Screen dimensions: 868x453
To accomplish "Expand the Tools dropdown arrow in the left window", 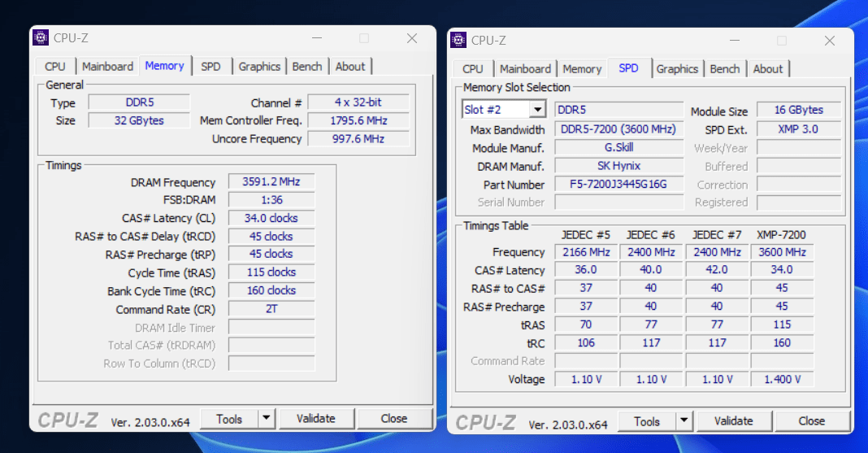I will point(267,419).
